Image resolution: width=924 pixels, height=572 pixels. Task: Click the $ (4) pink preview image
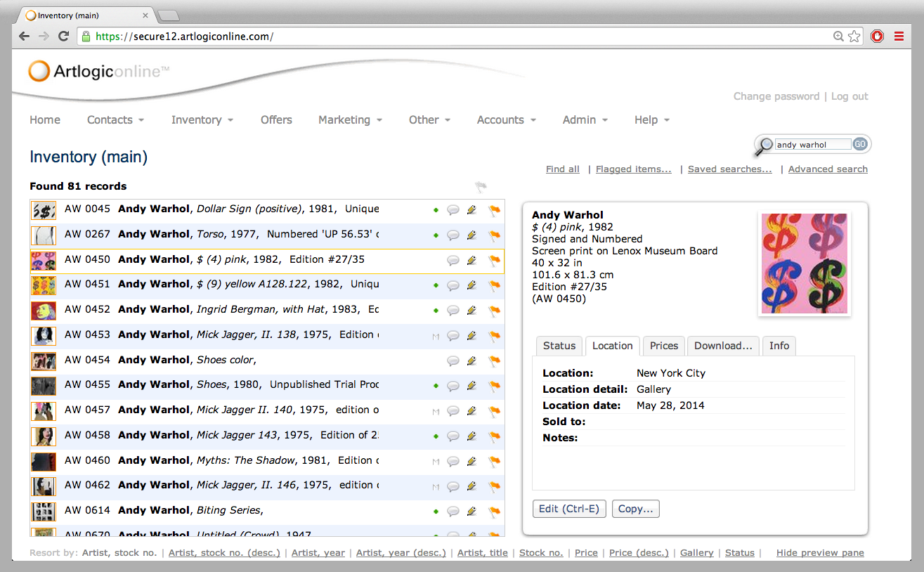pos(805,264)
